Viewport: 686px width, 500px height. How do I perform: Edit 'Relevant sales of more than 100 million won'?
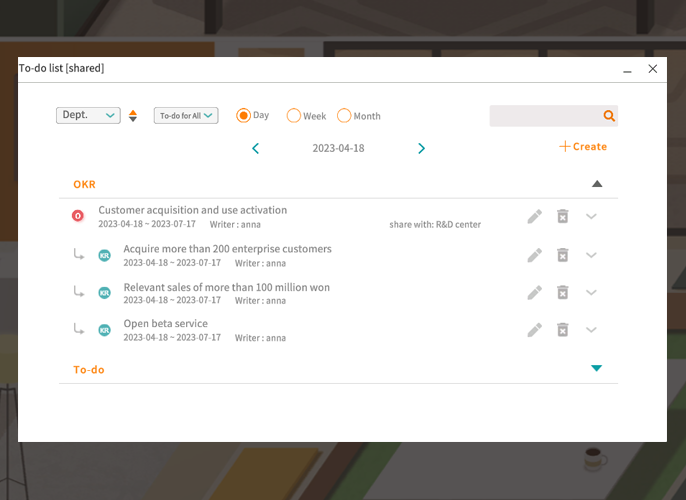(534, 293)
